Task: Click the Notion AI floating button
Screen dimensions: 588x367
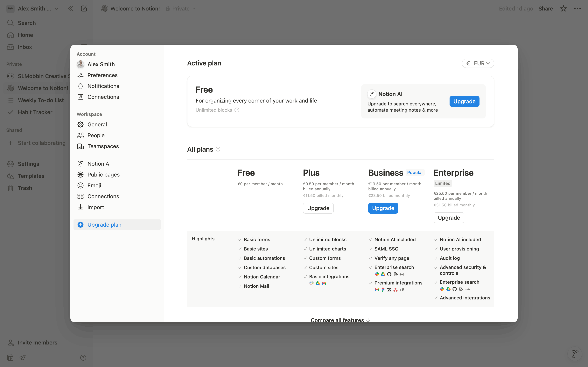Action: [575, 354]
